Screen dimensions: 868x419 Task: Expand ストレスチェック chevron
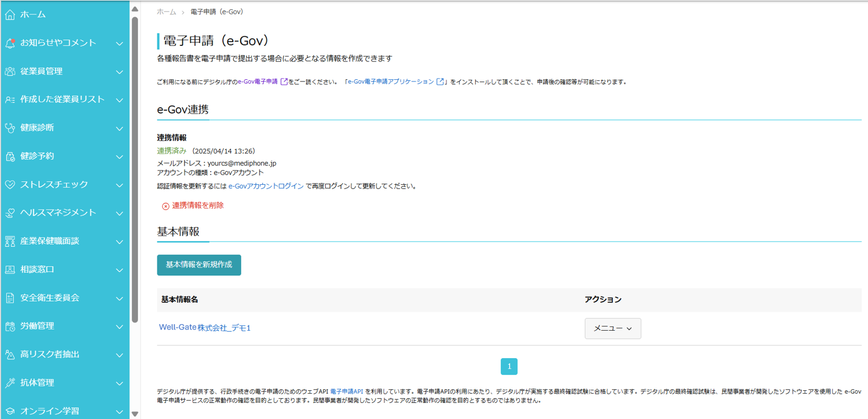click(119, 185)
